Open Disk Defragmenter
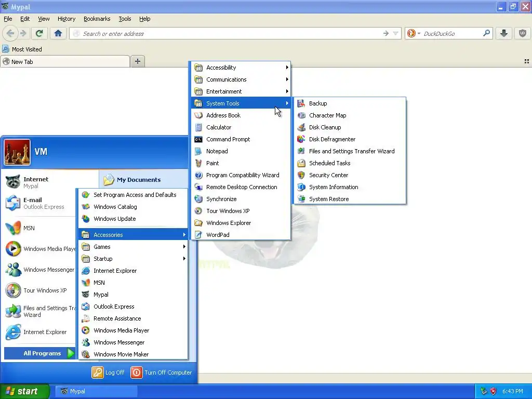 point(350,139)
